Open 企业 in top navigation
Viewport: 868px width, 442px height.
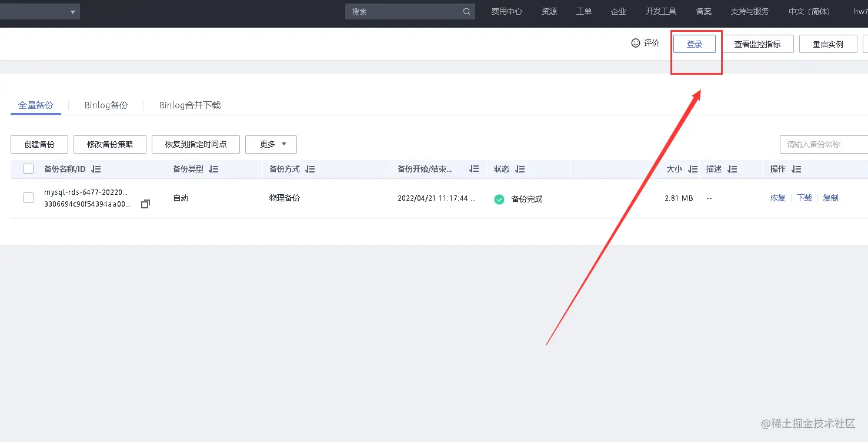pyautogui.click(x=619, y=11)
